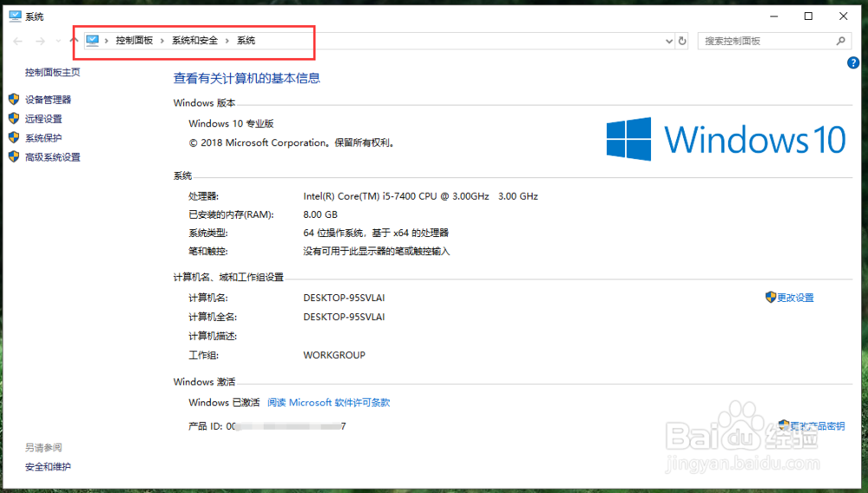Open 设备管理器 from sidebar

(x=48, y=100)
